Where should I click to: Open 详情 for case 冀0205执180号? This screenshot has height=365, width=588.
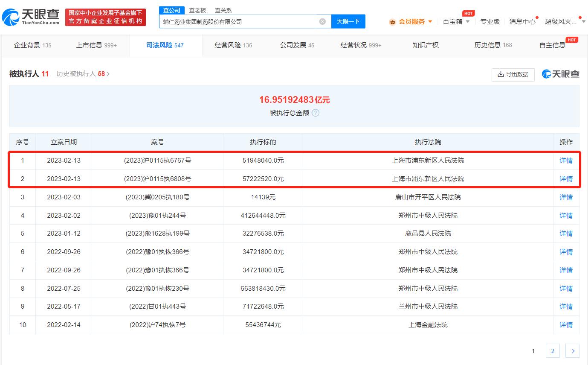click(566, 197)
